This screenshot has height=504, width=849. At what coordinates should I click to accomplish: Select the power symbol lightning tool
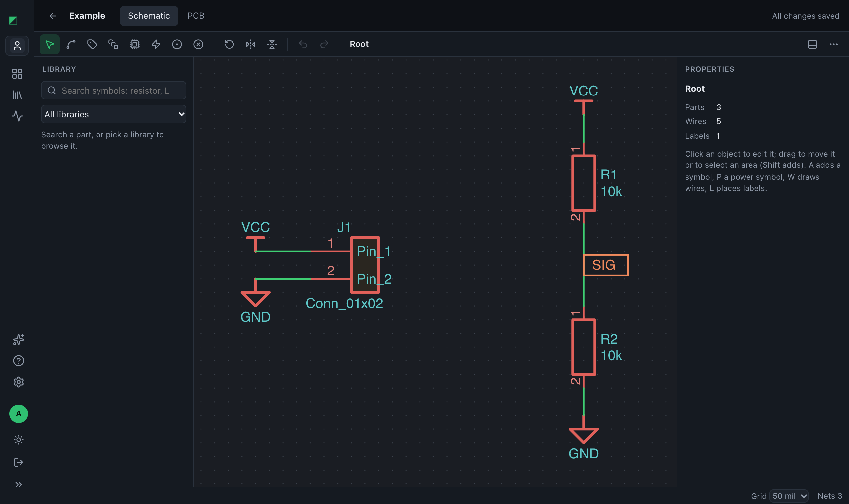(x=156, y=44)
